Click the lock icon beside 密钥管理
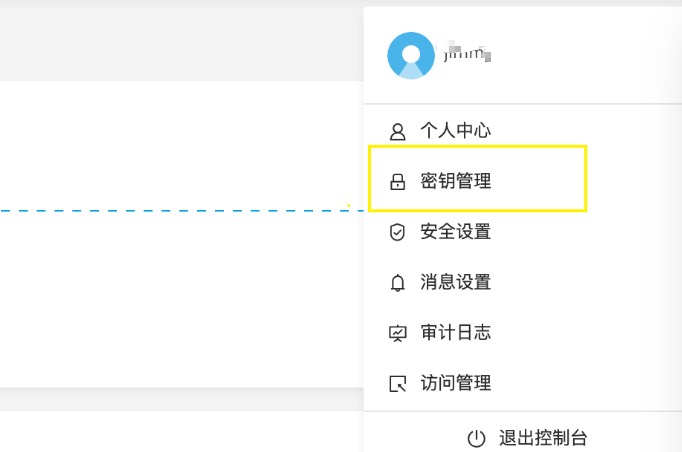The width and height of the screenshot is (682, 452). [397, 182]
